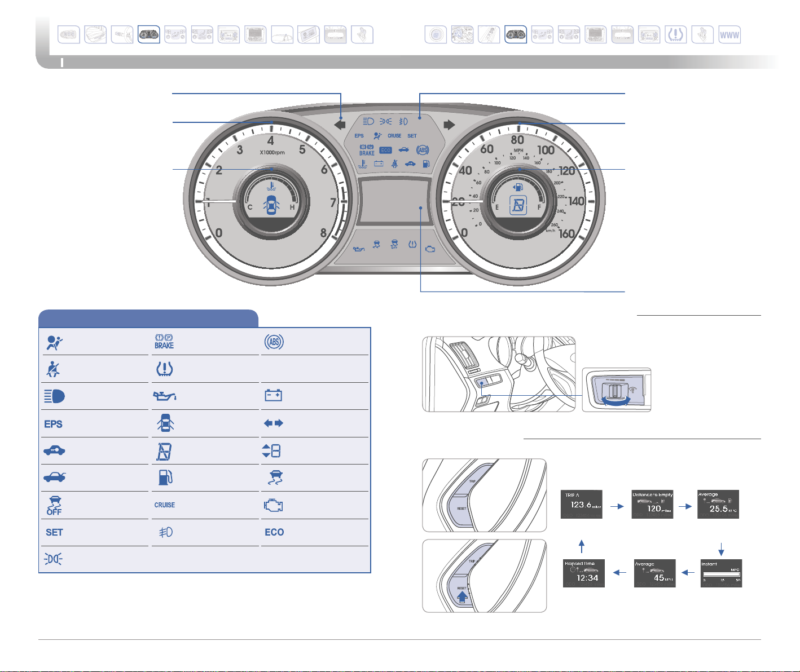Select the SET indicator in legend
Viewport: 800px width, 672px height.
click(x=54, y=532)
